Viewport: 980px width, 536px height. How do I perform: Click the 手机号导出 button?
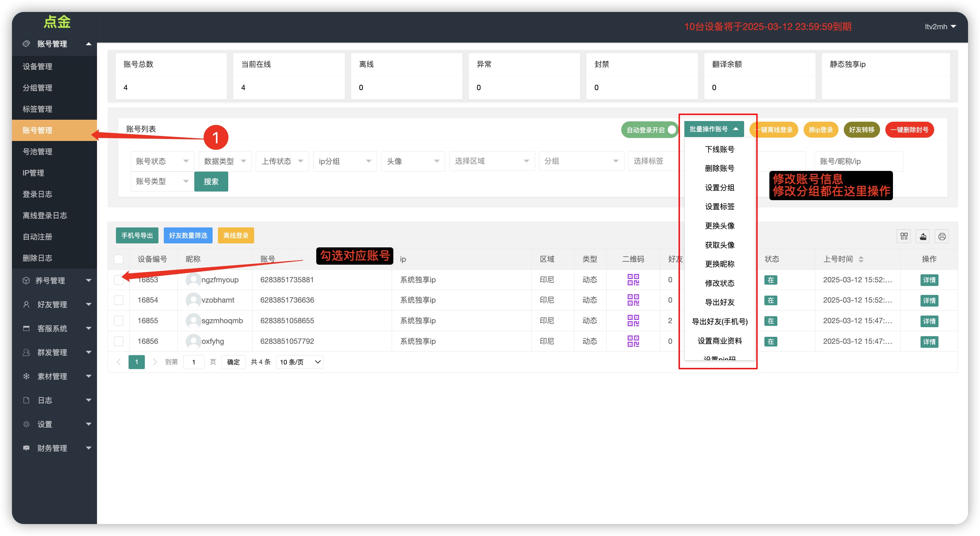(x=137, y=235)
